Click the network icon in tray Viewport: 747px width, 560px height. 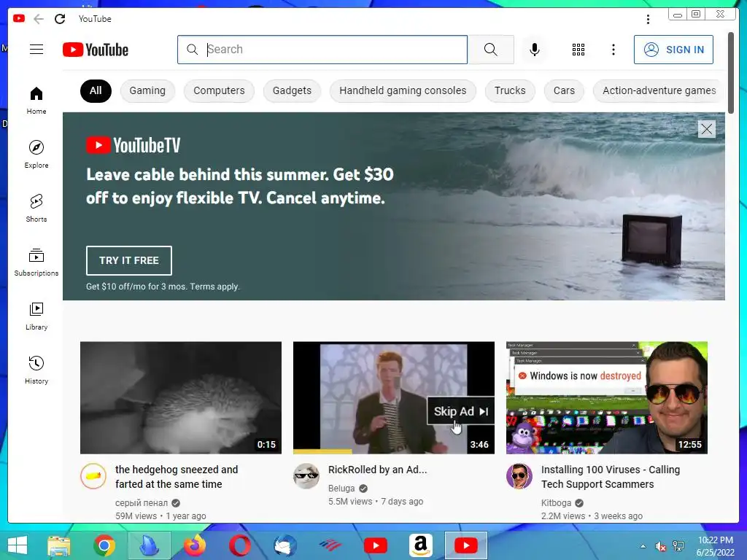(x=678, y=547)
